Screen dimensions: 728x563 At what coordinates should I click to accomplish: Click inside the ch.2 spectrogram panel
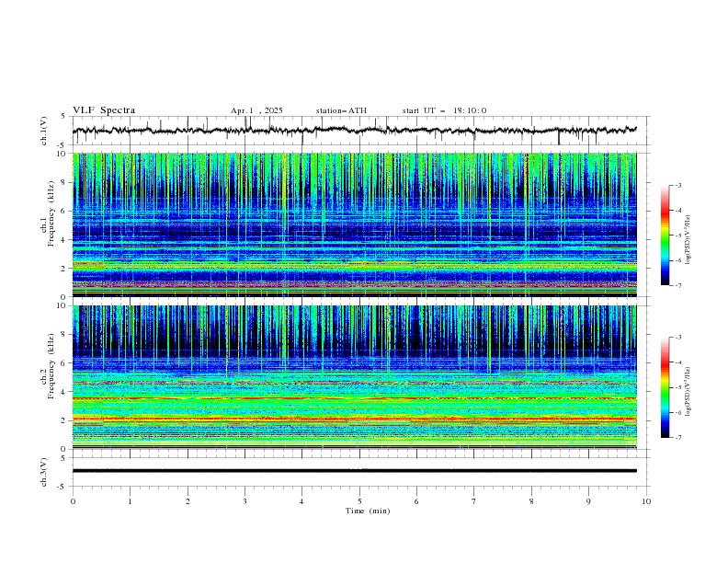tap(354, 377)
